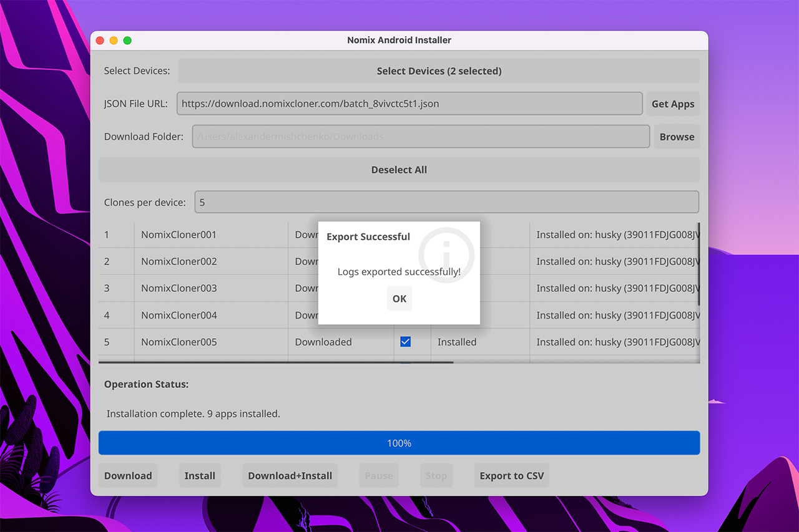Select the NomixCloner002 name cell
This screenshot has width=799, height=532.
[211, 261]
